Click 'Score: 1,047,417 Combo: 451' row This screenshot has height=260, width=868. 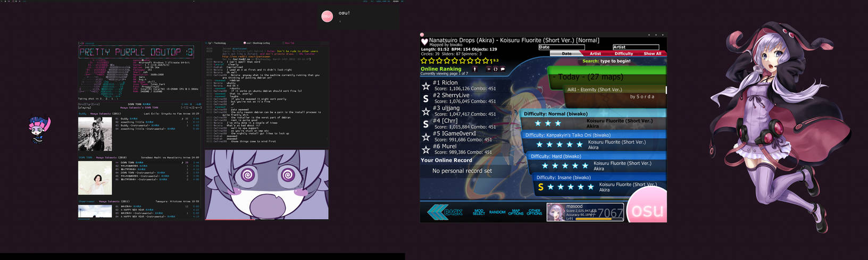[465, 114]
